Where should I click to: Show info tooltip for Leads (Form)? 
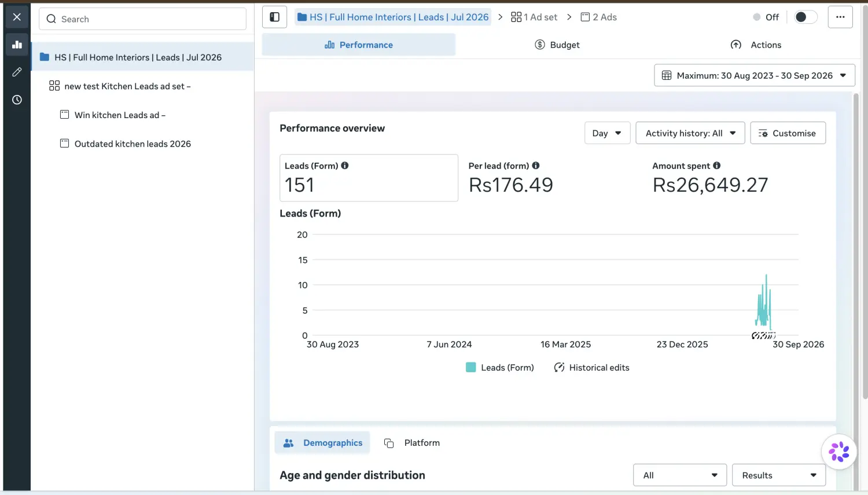345,166
